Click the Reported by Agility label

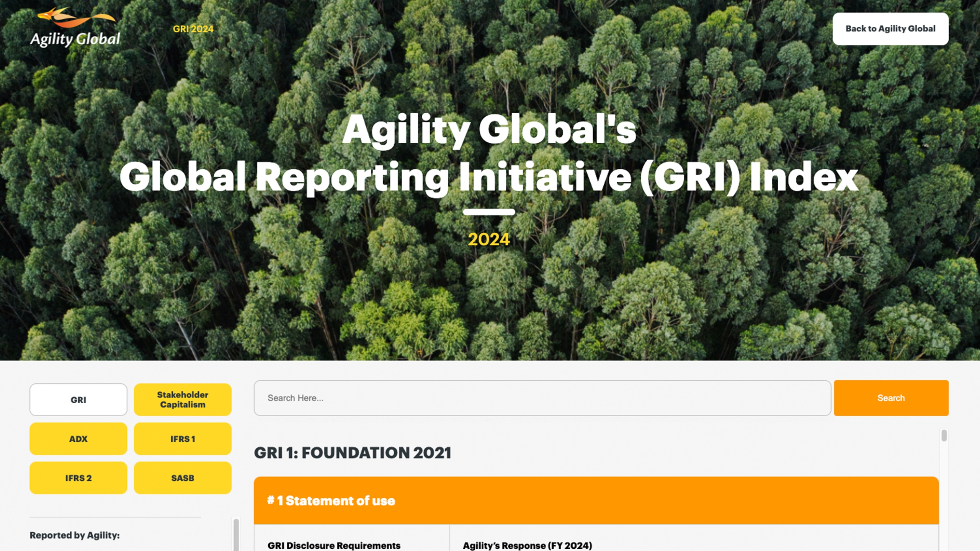coord(75,535)
